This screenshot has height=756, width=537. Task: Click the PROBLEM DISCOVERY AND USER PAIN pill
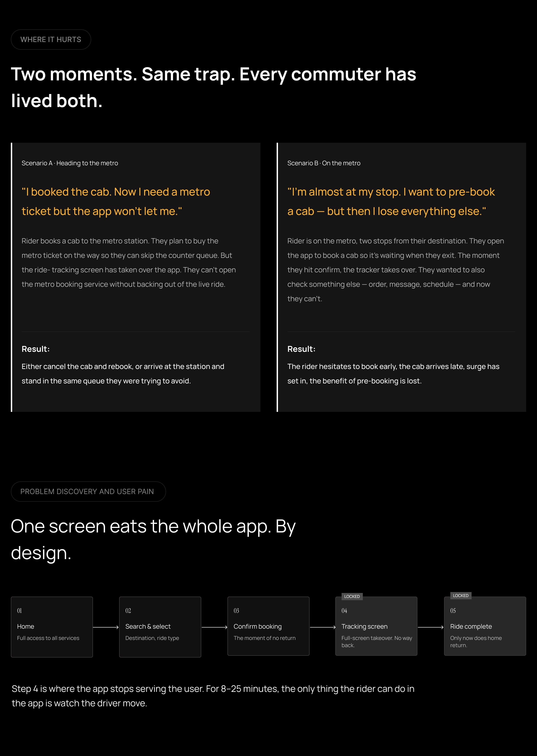88,491
